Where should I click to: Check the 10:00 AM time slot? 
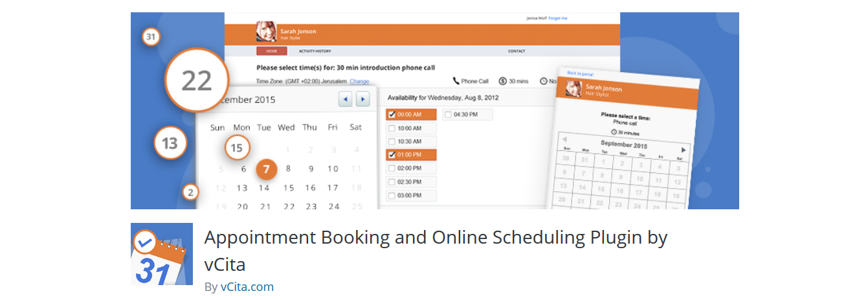[391, 128]
